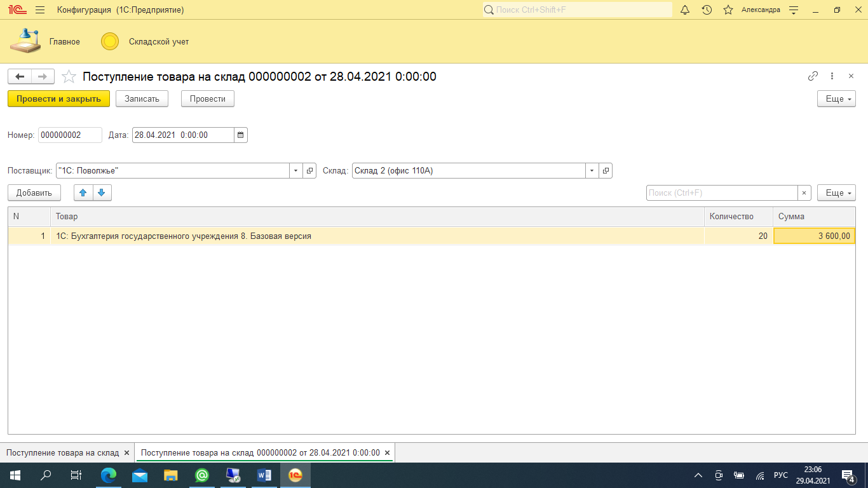Open the top Еще menu
Image resolution: width=868 pixels, height=488 pixels.
pyautogui.click(x=836, y=98)
